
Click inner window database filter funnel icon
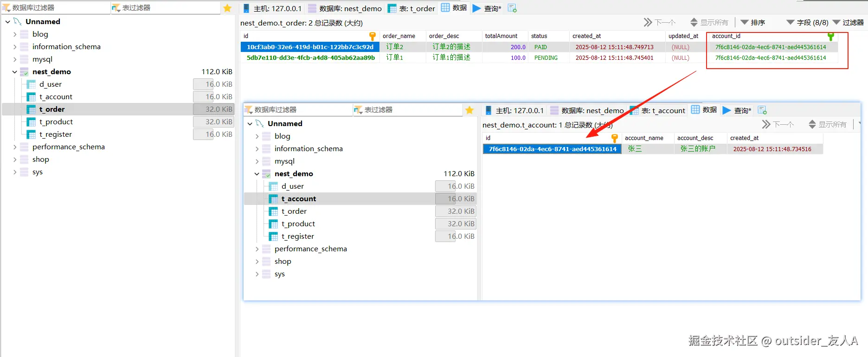point(249,110)
